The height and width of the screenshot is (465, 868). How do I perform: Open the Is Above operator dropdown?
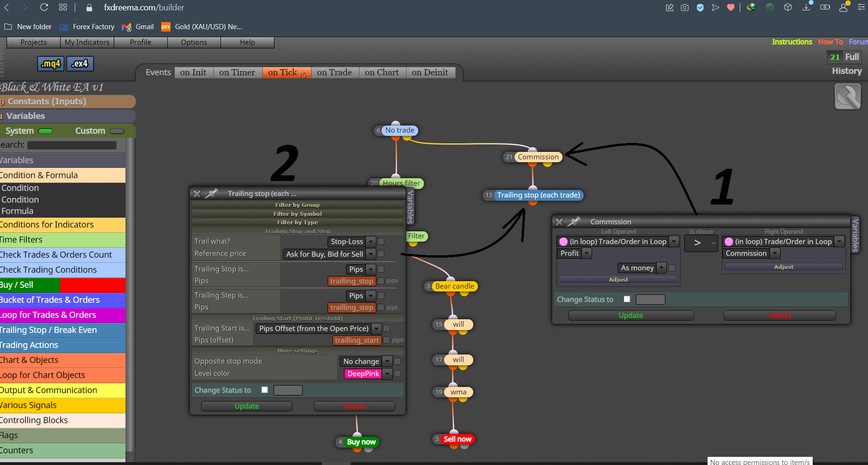701,243
